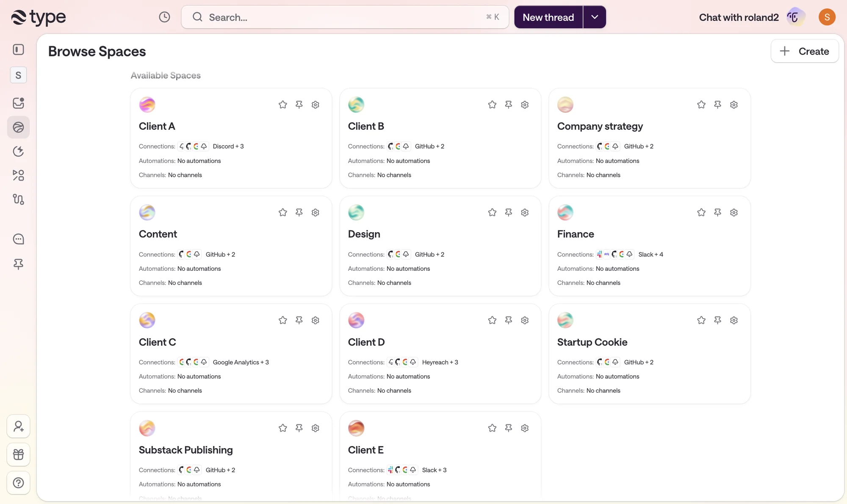Open the automations lightning icon in sidebar
Viewport: 847px width, 504px height.
[x=18, y=151]
